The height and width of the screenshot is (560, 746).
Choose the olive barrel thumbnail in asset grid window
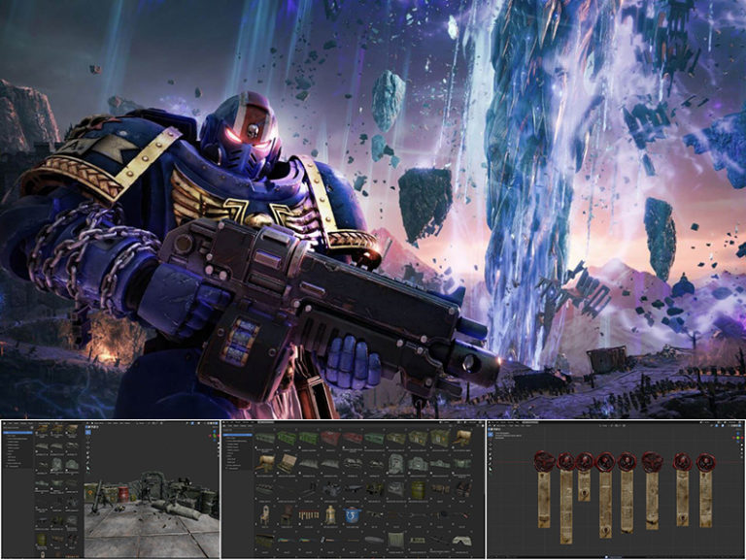[x=419, y=489]
